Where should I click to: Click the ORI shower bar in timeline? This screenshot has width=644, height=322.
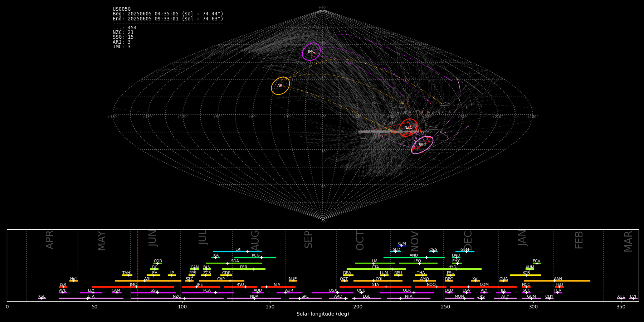[378, 281]
